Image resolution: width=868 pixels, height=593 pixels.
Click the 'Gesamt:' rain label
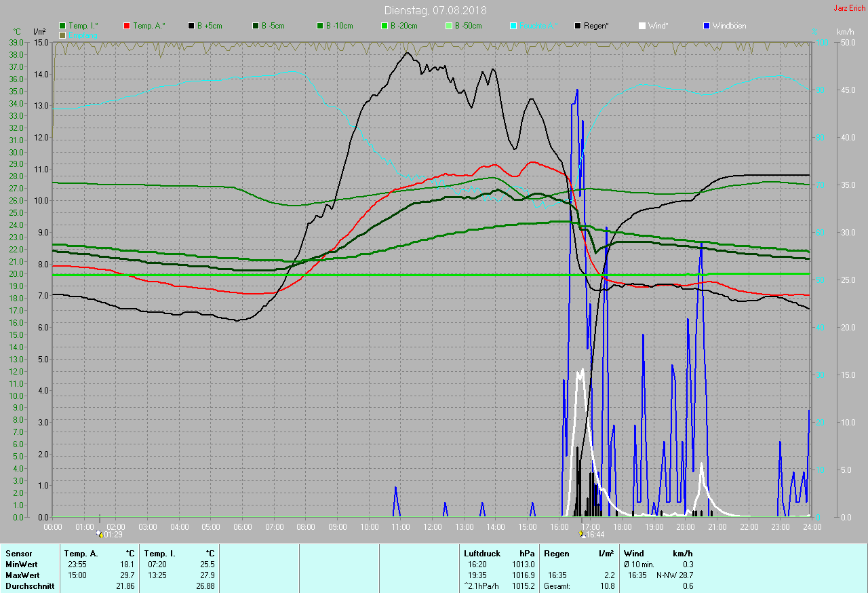point(557,586)
